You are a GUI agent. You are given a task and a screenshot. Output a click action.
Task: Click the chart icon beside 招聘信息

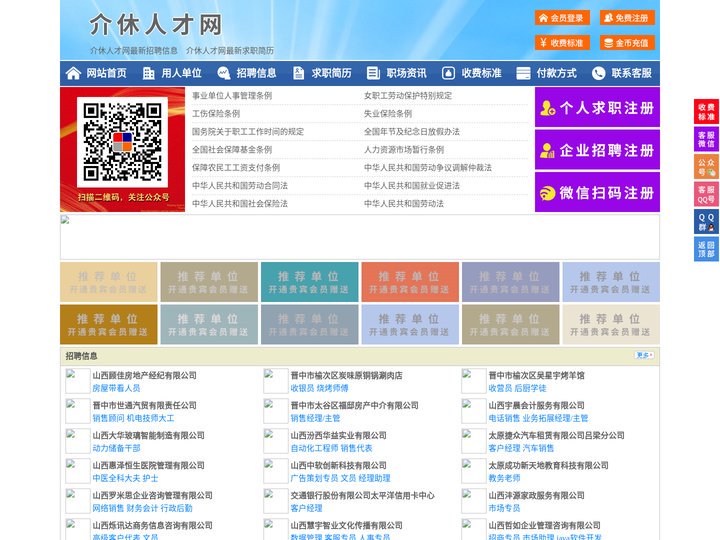click(223, 73)
